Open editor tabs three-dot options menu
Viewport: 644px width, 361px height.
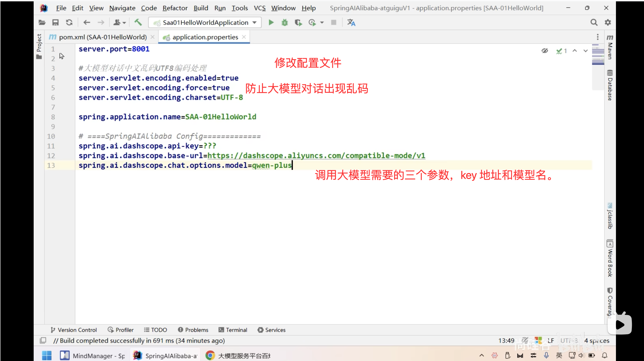pos(598,37)
